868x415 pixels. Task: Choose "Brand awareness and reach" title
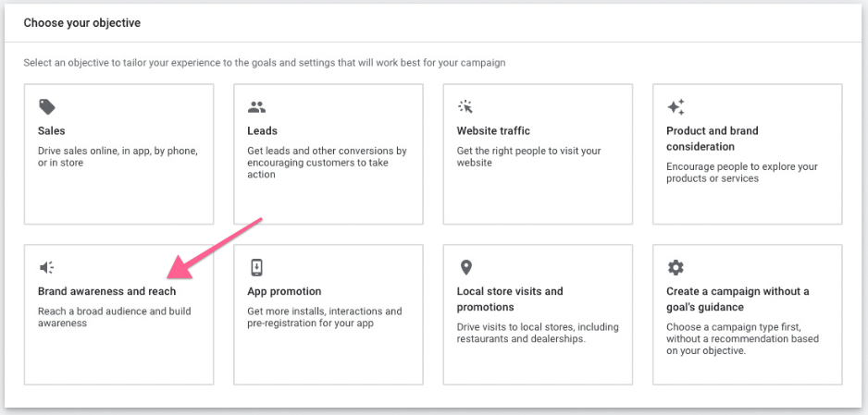106,292
